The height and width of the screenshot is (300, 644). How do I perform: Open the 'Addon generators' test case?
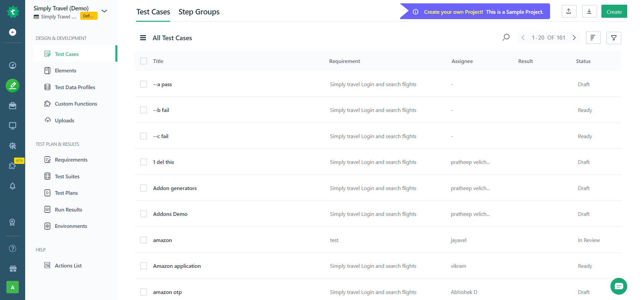175,188
